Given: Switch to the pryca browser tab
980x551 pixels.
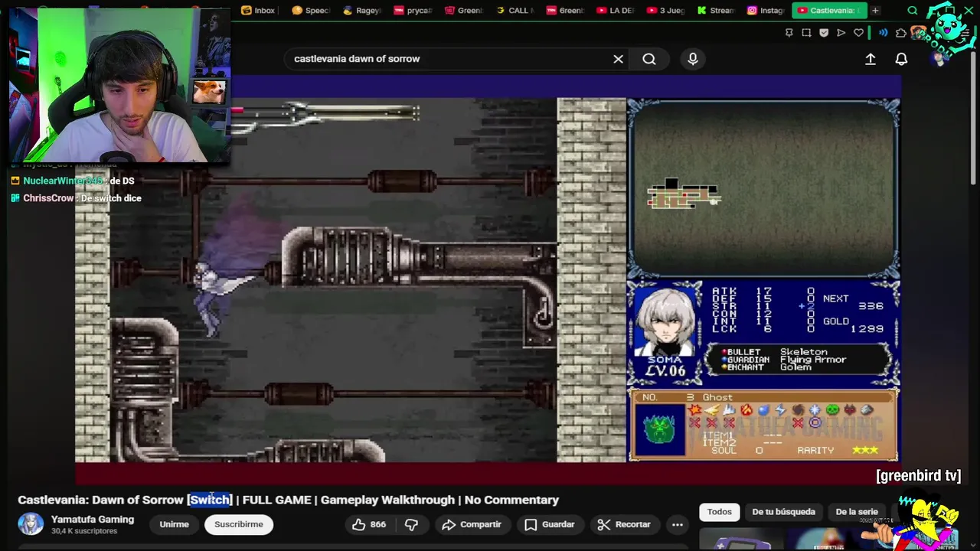Looking at the screenshot, I should pyautogui.click(x=413, y=11).
